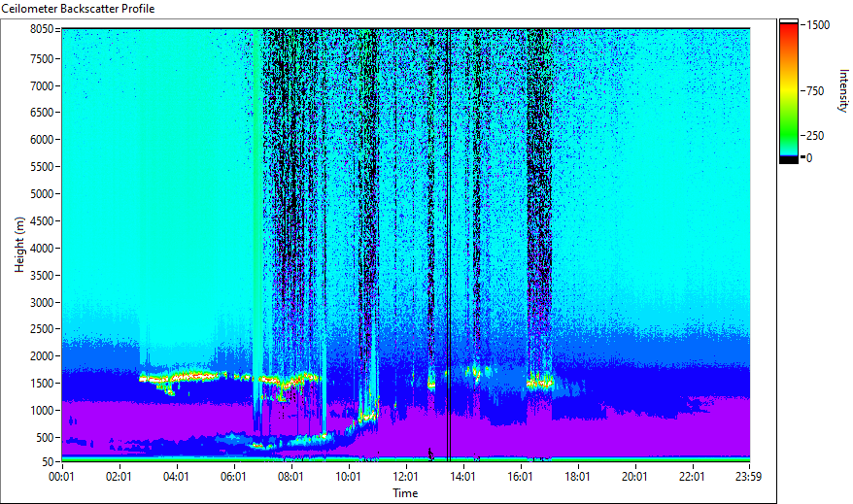853x504 pixels.
Task: Click the 14:01 time tick label
Action: [x=462, y=477]
